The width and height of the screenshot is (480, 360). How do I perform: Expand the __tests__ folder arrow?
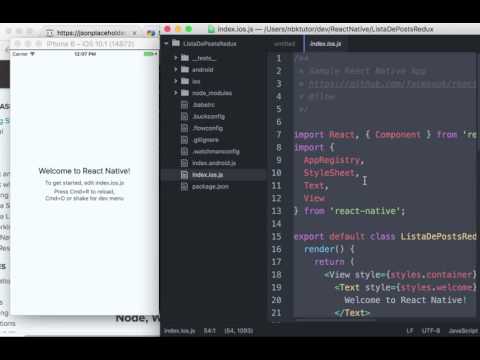click(176, 58)
